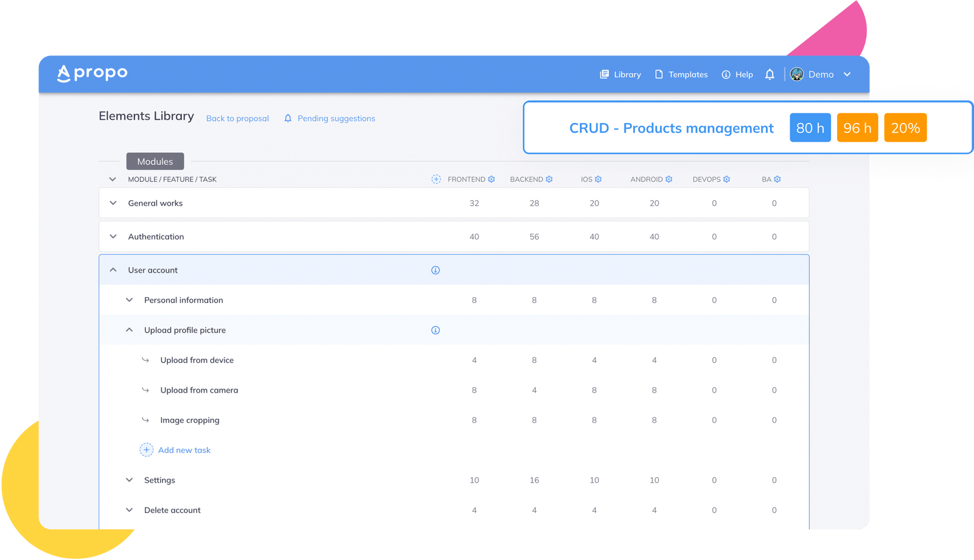Click the FRONTEND column header
The height and width of the screenshot is (560, 974).
coord(466,179)
